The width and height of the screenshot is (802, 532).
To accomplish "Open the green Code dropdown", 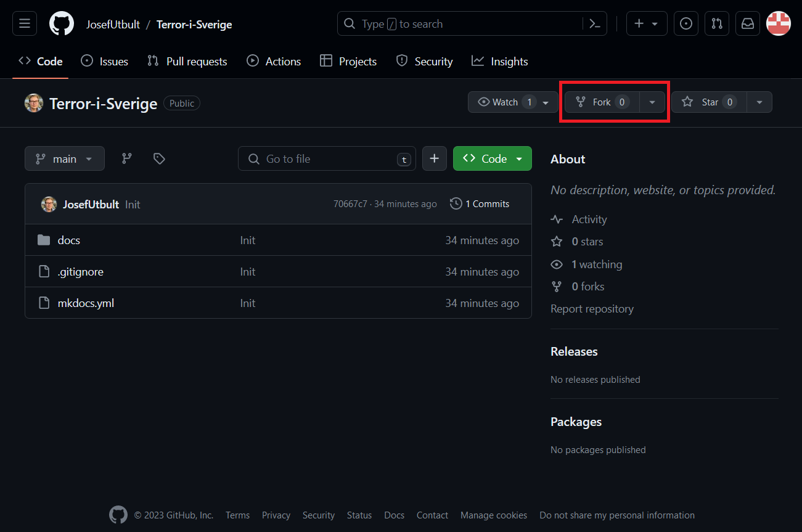I will (x=493, y=158).
